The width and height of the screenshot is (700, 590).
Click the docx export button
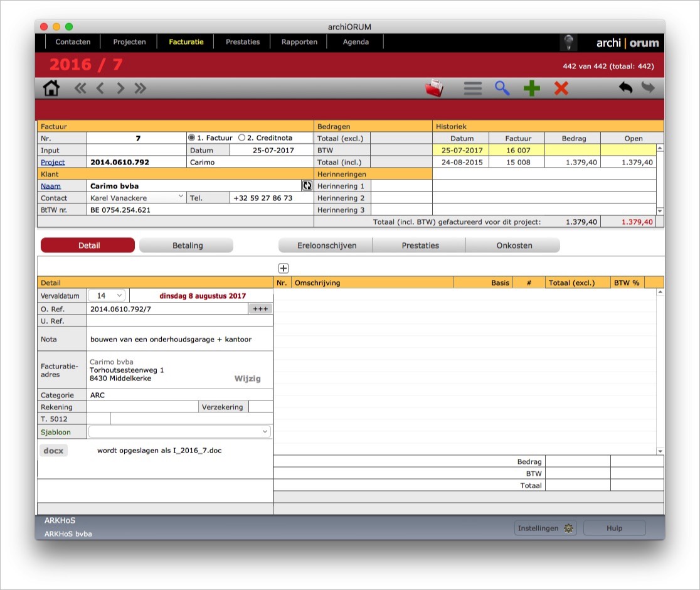click(x=53, y=450)
